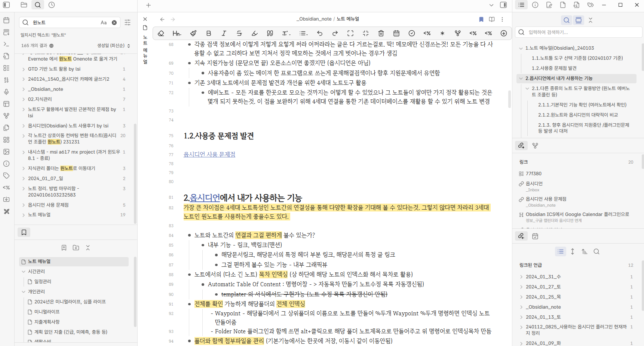644x346 pixels.
Task: Collapse outline heading 1.노트 메뉴얼(Obsidian)_240103
Action: (521, 48)
